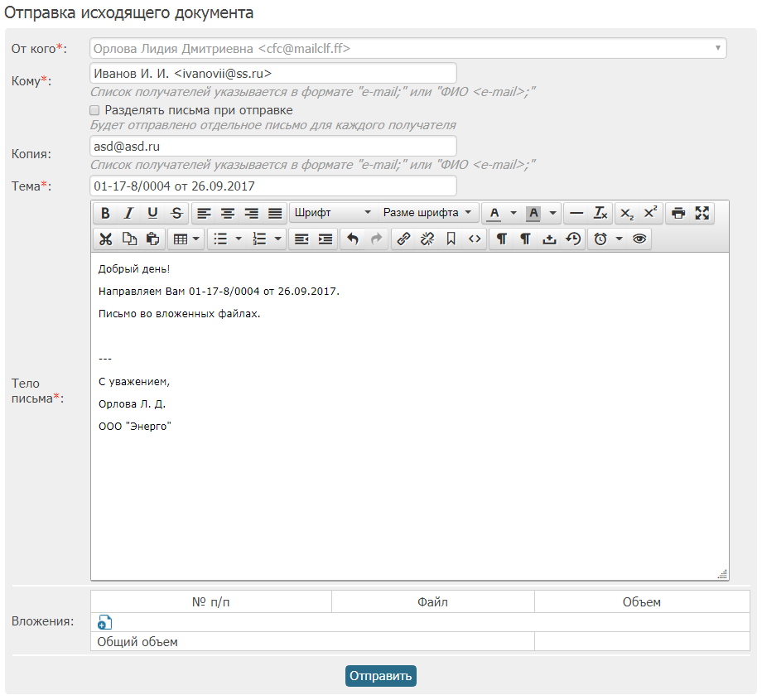Add an attachment file
Viewport: 762px width, 700px height.
[104, 622]
